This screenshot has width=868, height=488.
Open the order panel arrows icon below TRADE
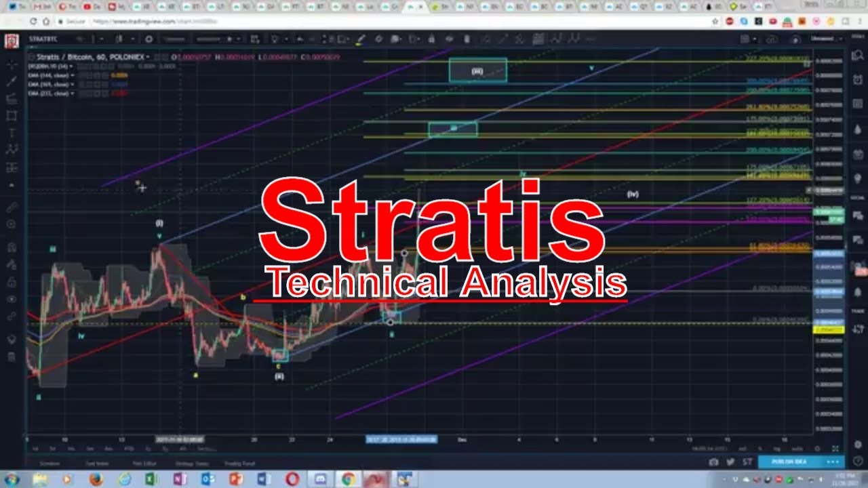tap(858, 329)
